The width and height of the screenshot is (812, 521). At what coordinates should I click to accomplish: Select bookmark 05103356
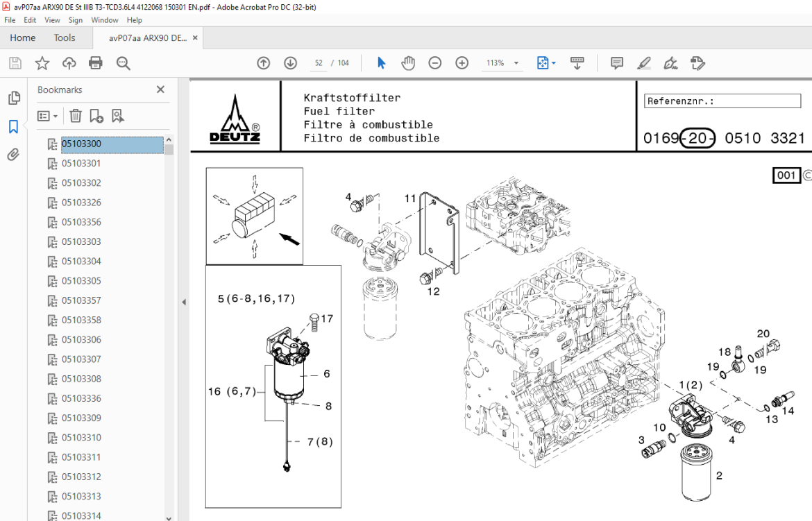pyautogui.click(x=81, y=223)
